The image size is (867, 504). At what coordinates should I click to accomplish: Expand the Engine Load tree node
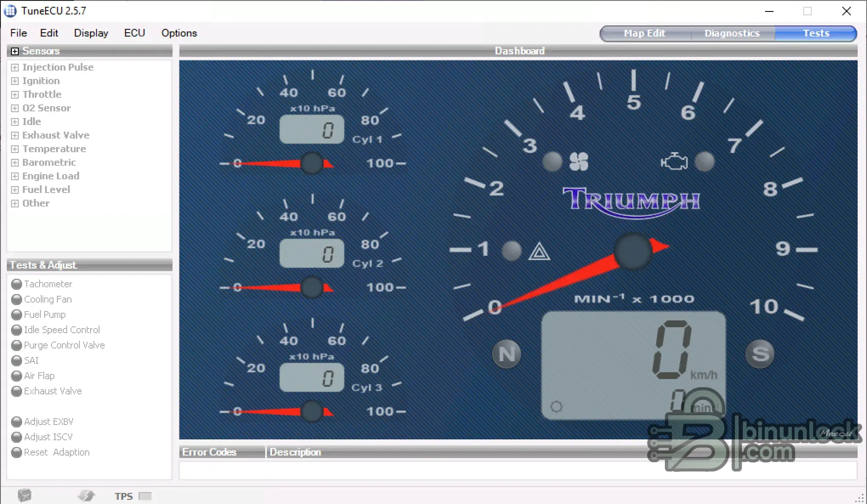[15, 176]
